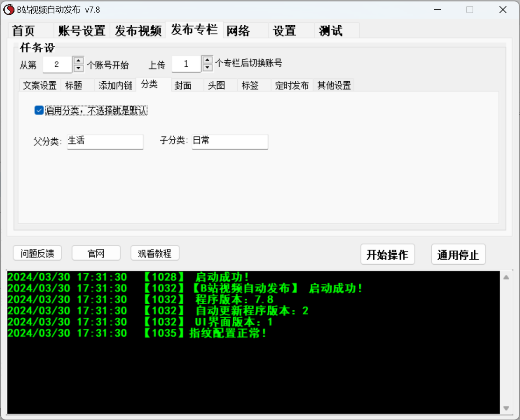Open the 发布视频 tab
Screen dimensions: 520x420
pyautogui.click(x=138, y=31)
